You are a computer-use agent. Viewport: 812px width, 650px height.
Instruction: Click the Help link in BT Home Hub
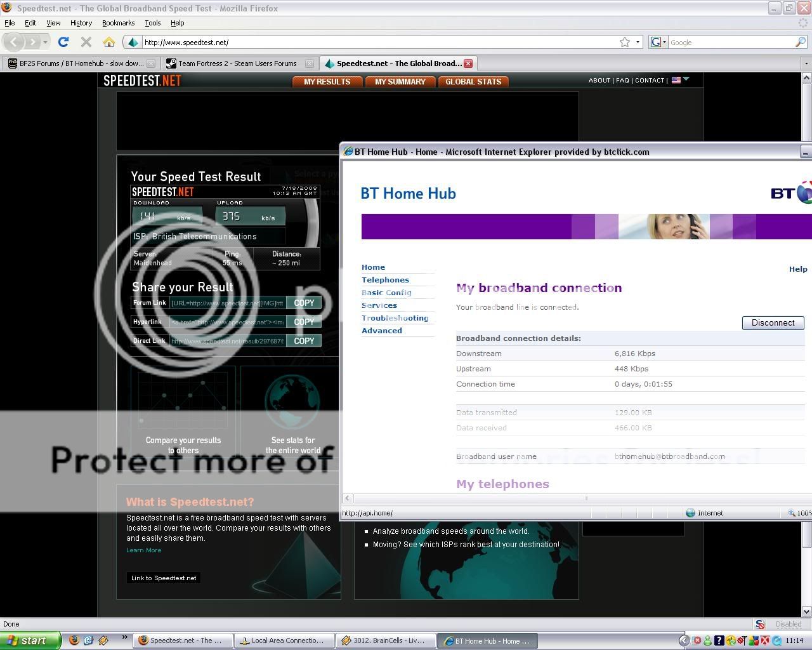pyautogui.click(x=798, y=269)
